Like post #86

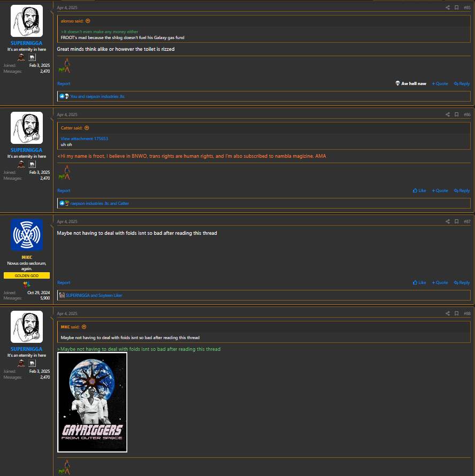coord(419,190)
